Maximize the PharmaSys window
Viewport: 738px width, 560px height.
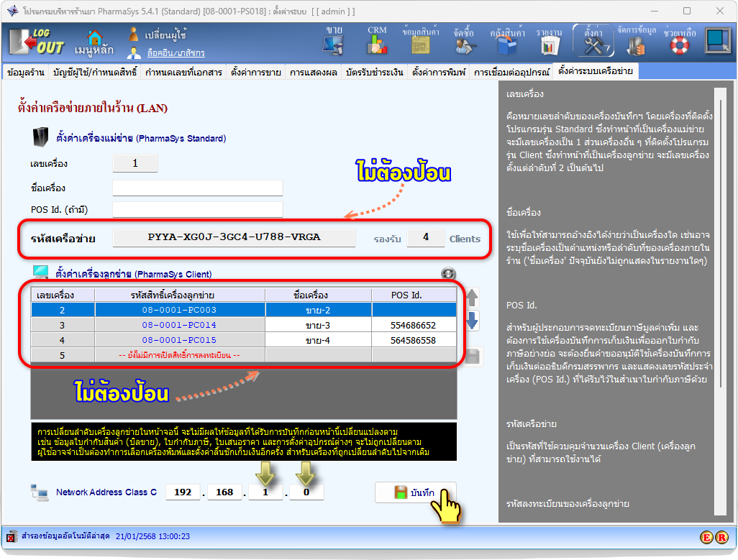pyautogui.click(x=687, y=10)
